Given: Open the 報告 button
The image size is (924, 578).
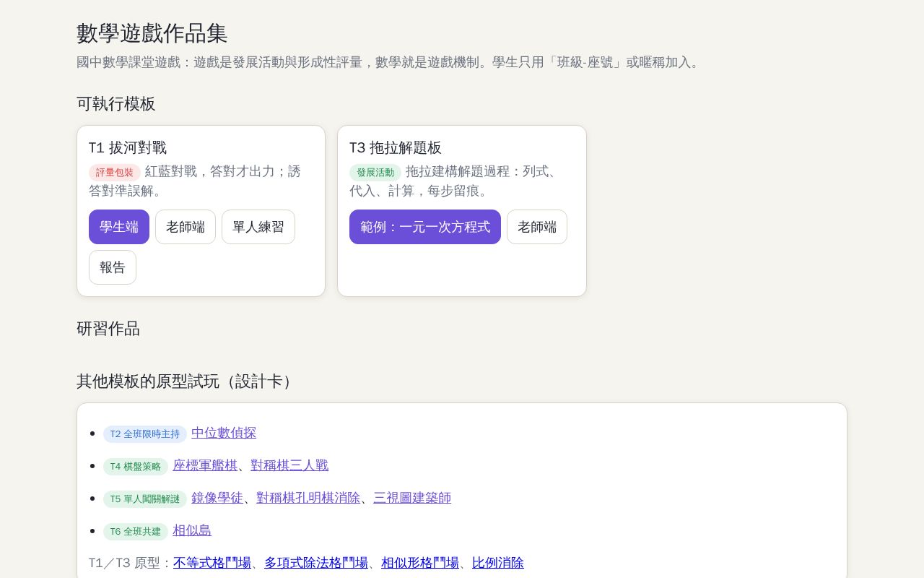Looking at the screenshot, I should tap(113, 267).
